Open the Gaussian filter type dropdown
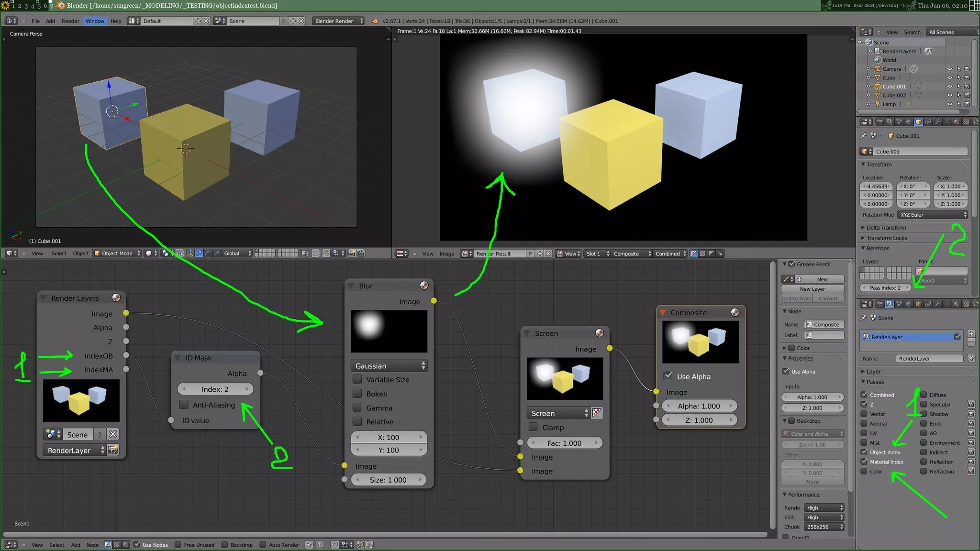The height and width of the screenshot is (551, 980). [x=389, y=366]
